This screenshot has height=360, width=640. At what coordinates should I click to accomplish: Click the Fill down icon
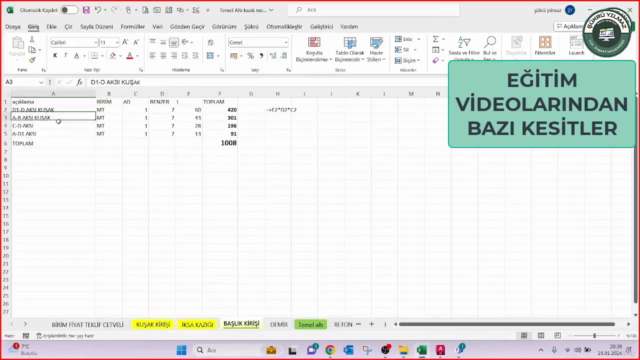tap(436, 50)
